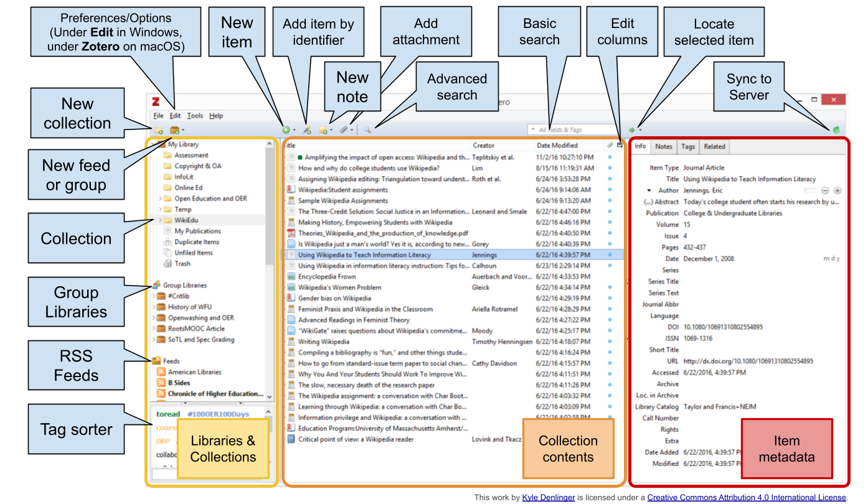The width and height of the screenshot is (868, 504).
Task: Open the Creative Commons Attribution 4.0 license link
Action: pos(747,497)
